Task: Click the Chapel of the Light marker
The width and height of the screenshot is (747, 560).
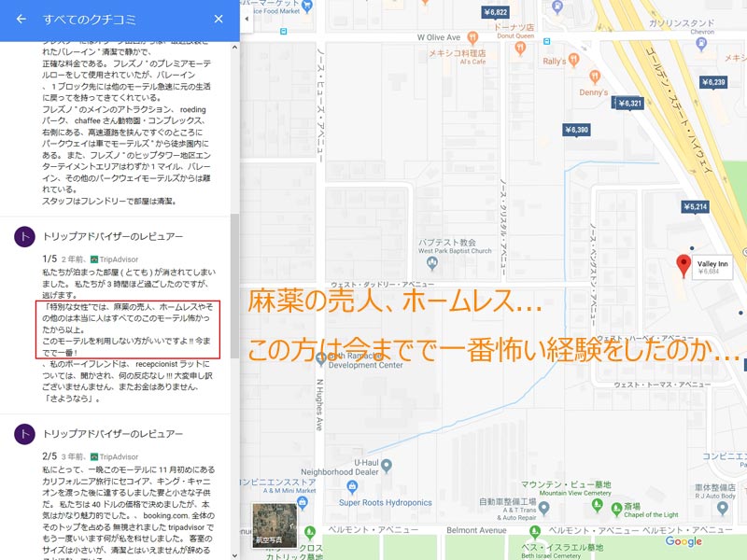Action: point(616,509)
